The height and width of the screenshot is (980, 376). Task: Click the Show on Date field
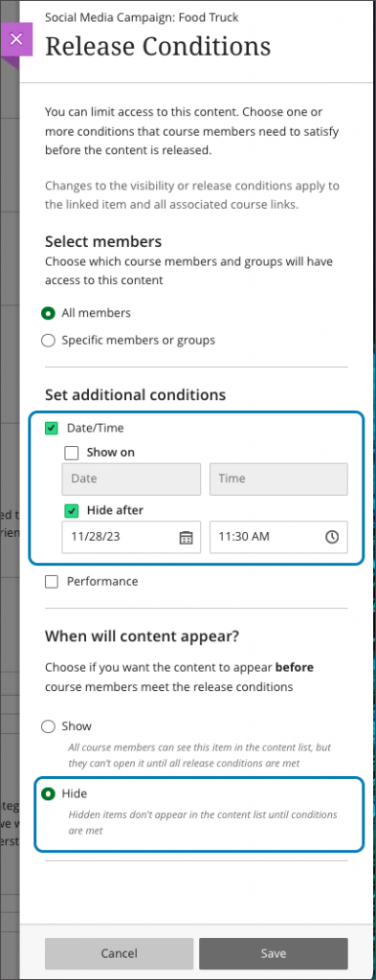pos(131,479)
